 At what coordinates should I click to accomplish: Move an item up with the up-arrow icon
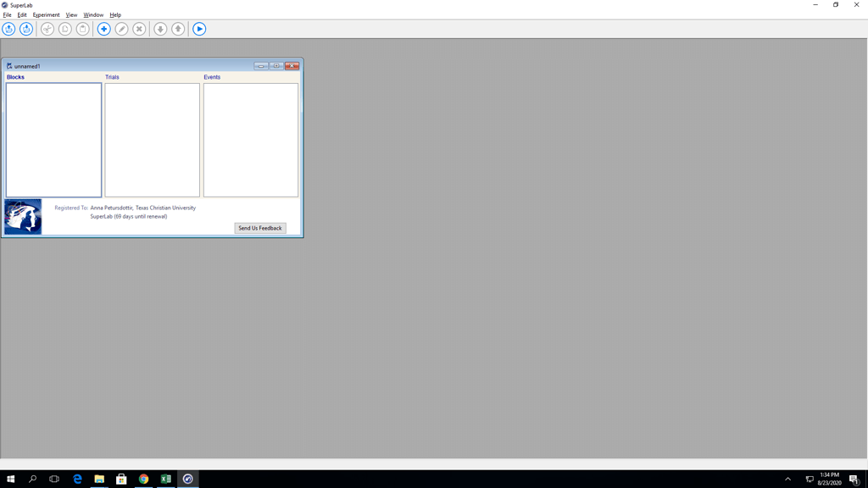tap(178, 29)
